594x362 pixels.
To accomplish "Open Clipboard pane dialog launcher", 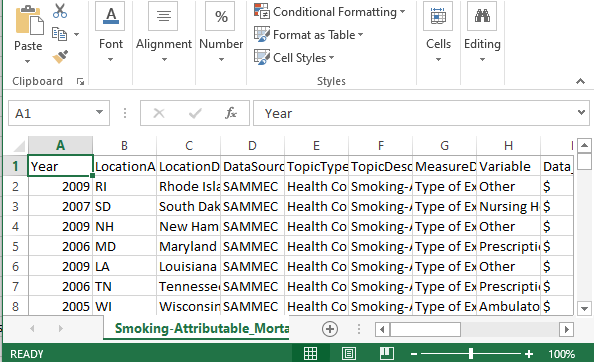I will click(x=80, y=81).
